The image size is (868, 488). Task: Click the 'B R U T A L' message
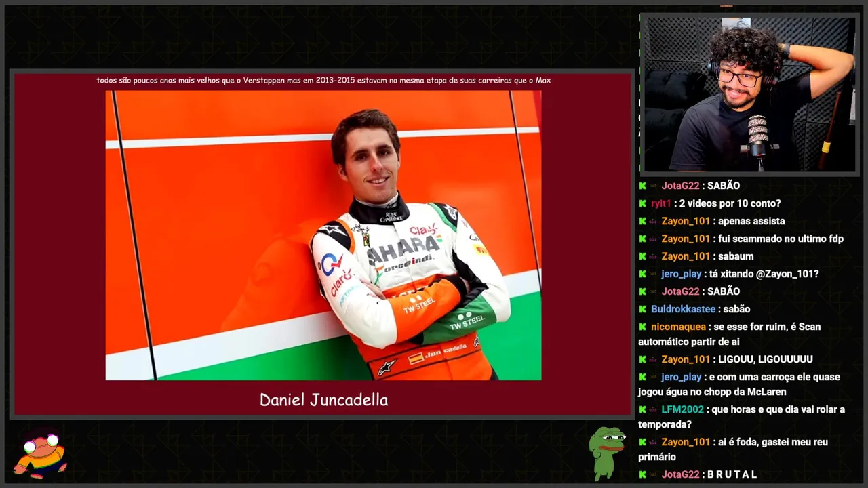(x=732, y=474)
